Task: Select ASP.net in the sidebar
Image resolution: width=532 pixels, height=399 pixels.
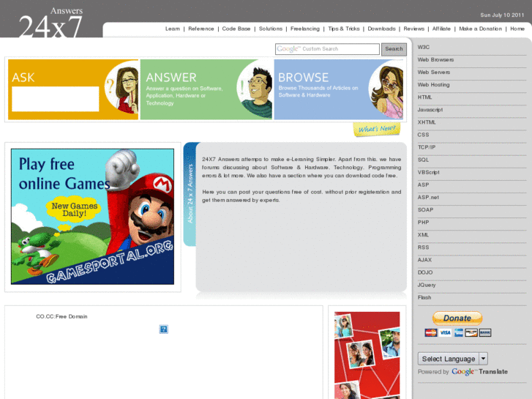Action: (428, 197)
